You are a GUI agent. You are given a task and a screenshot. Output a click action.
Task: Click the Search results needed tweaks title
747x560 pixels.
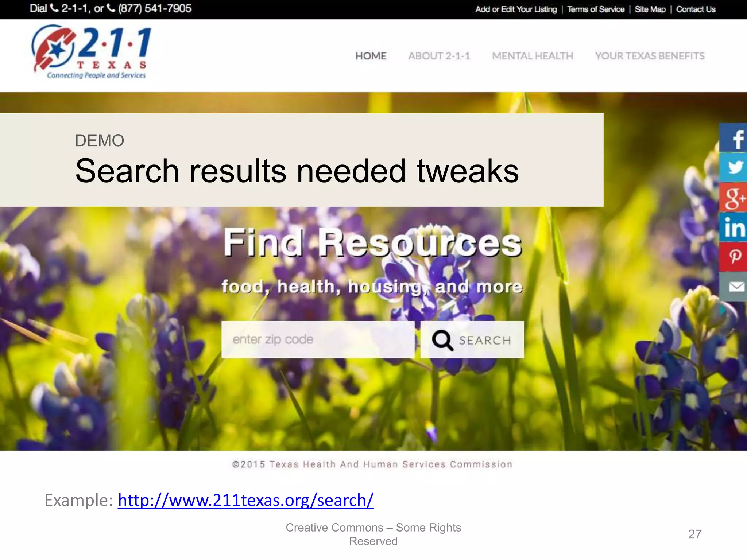point(297,171)
